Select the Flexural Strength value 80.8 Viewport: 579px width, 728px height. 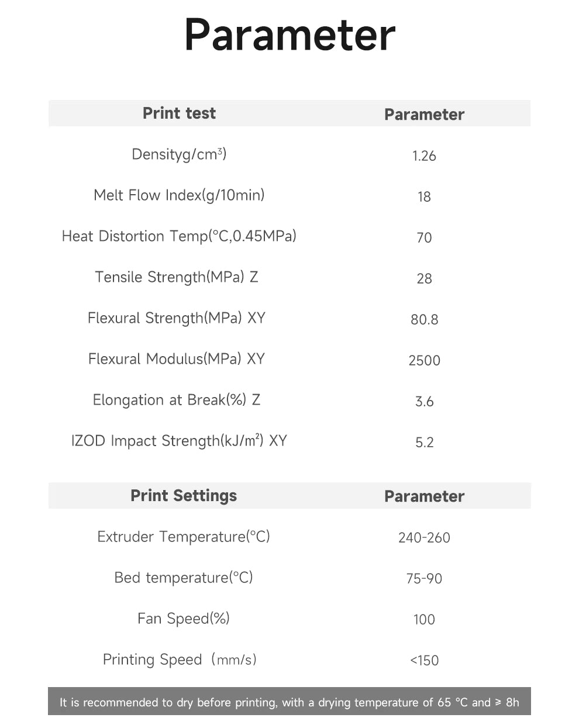(x=424, y=320)
